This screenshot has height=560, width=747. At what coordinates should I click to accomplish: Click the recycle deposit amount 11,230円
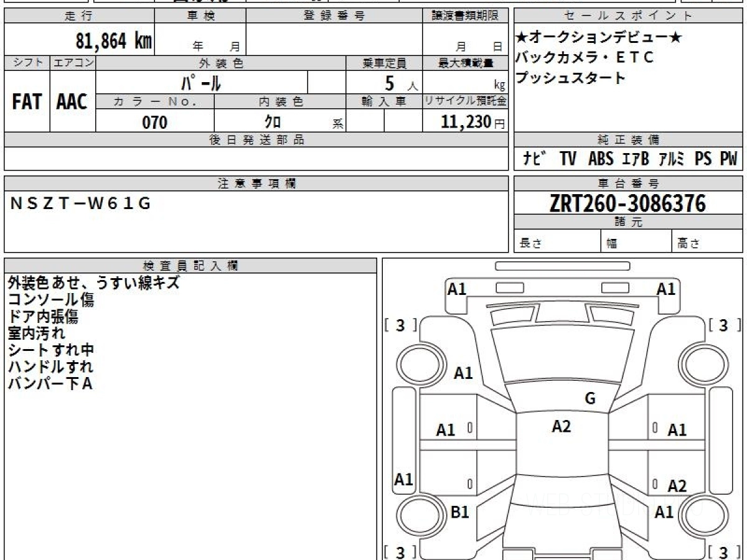pyautogui.click(x=473, y=122)
